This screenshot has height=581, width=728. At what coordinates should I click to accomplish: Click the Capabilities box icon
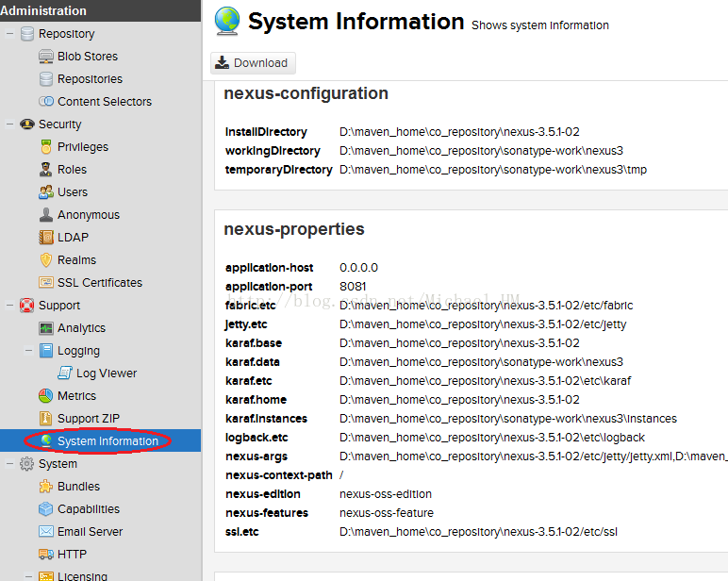(x=46, y=509)
